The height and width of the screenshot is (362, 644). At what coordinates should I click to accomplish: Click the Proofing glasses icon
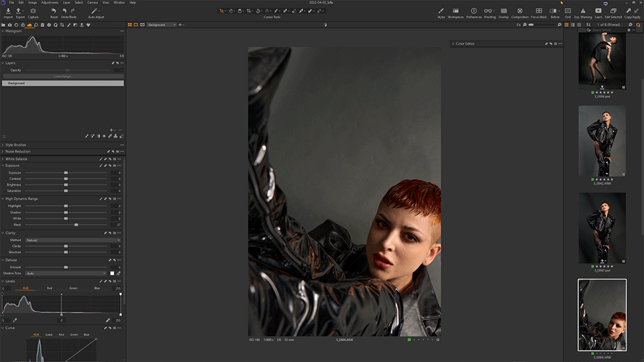coord(488,11)
